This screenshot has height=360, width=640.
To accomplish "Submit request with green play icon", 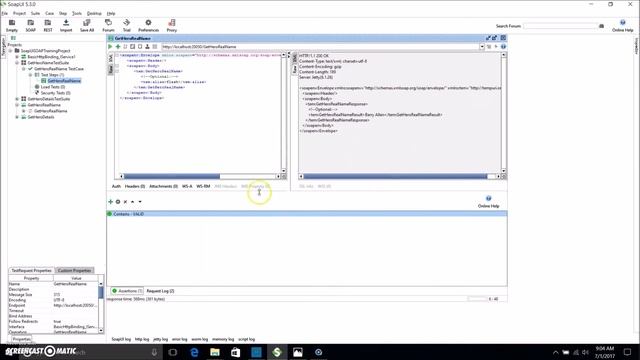I will click(110, 47).
